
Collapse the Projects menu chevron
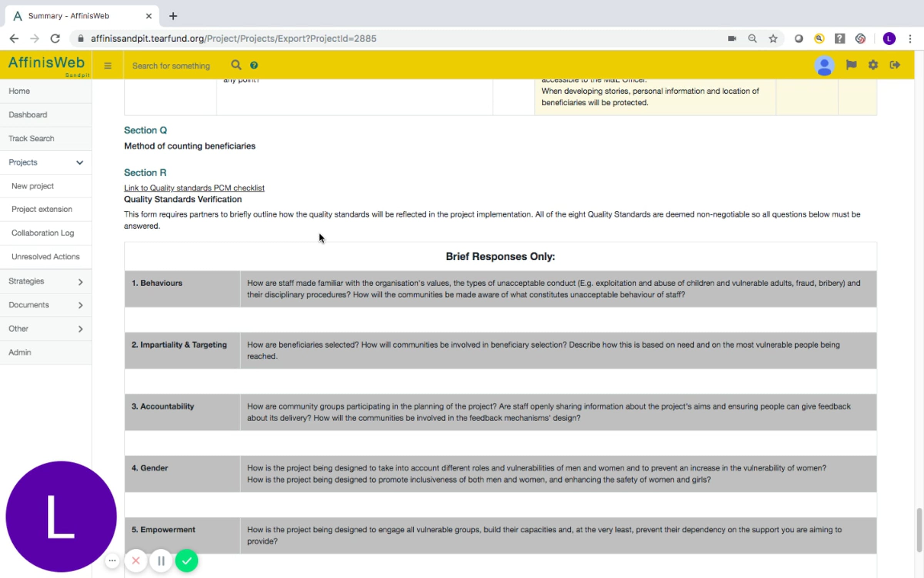click(x=80, y=163)
